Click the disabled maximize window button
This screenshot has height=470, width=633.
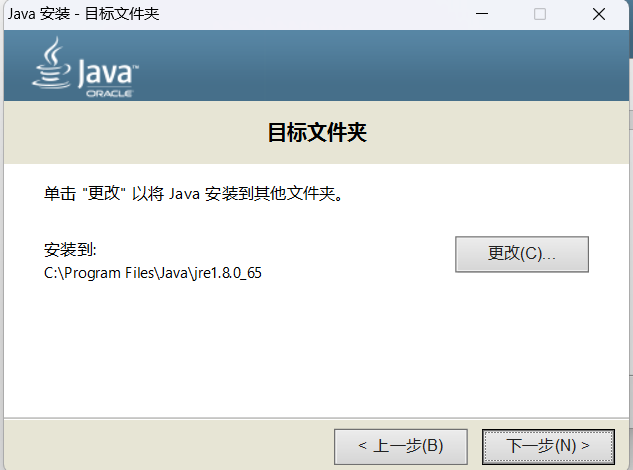click(x=540, y=14)
